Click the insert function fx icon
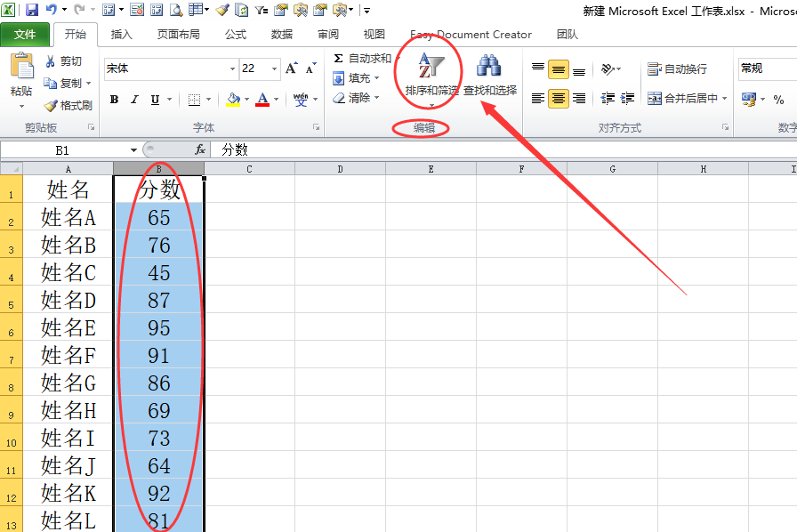 (x=200, y=149)
